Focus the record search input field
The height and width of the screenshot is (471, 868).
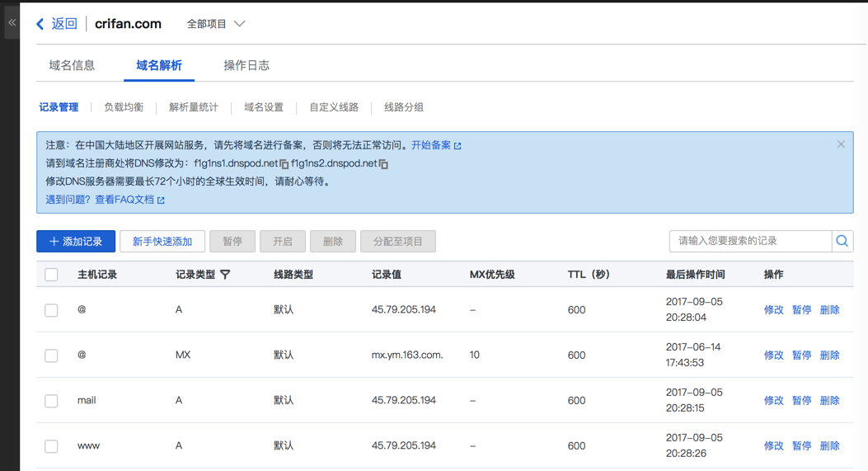(x=750, y=241)
